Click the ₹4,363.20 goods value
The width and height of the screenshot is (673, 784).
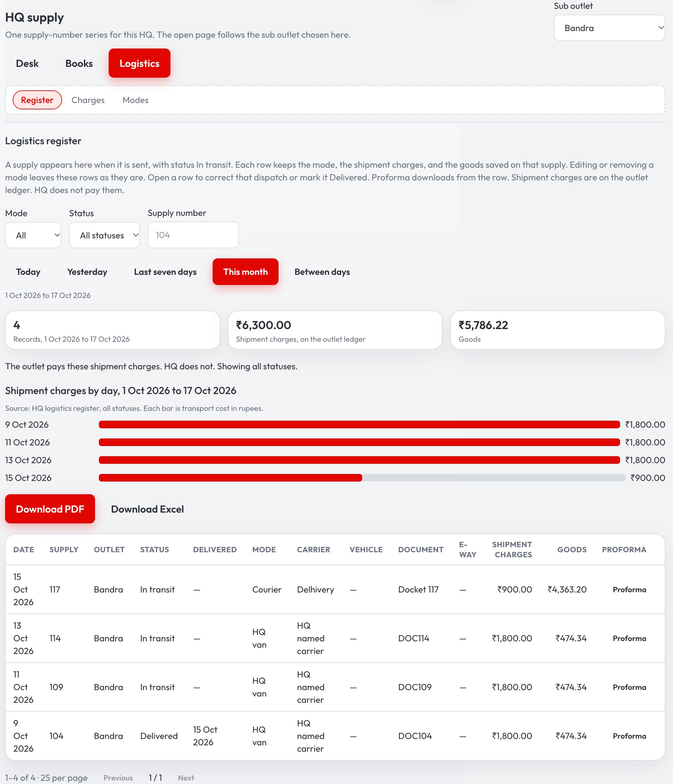point(567,590)
